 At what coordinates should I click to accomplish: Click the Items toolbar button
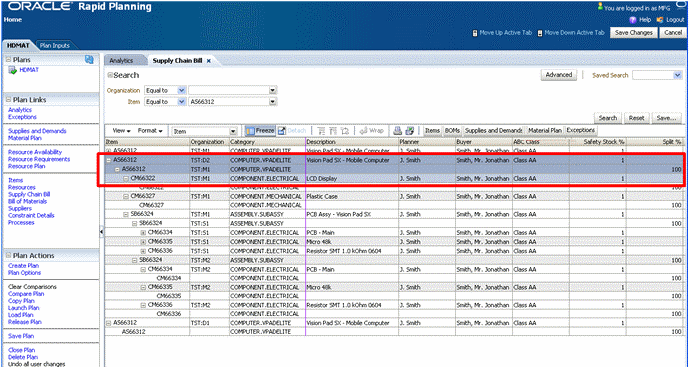pyautogui.click(x=432, y=131)
